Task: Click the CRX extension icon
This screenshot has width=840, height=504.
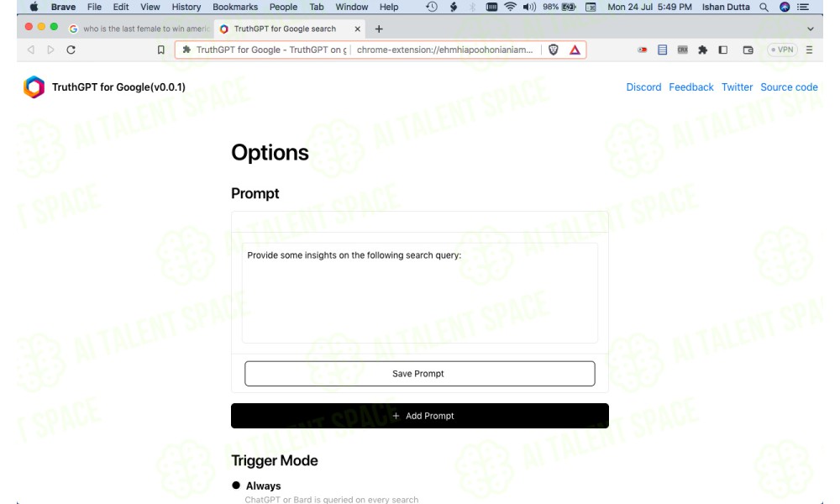Action: pyautogui.click(x=682, y=50)
